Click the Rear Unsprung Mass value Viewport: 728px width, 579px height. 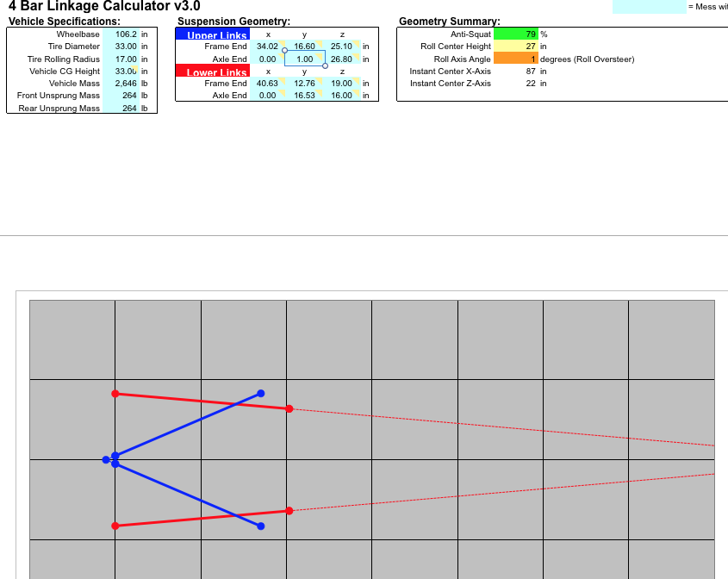point(121,109)
